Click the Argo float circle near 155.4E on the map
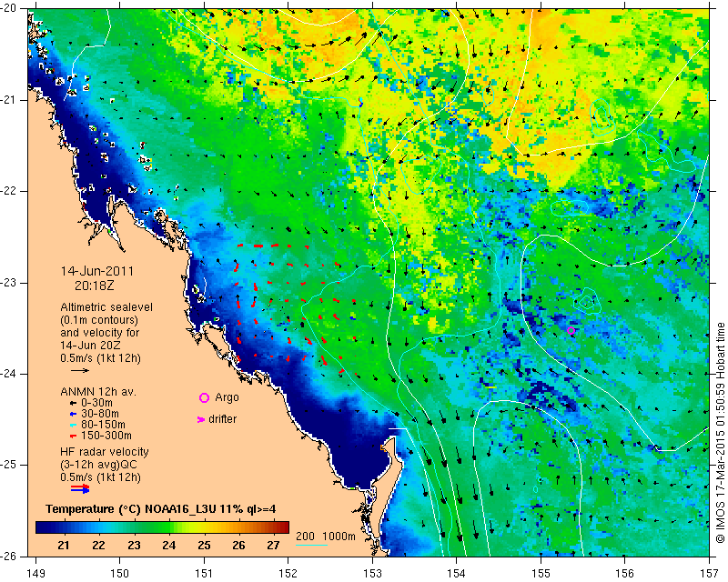The image size is (728, 582). point(571,330)
